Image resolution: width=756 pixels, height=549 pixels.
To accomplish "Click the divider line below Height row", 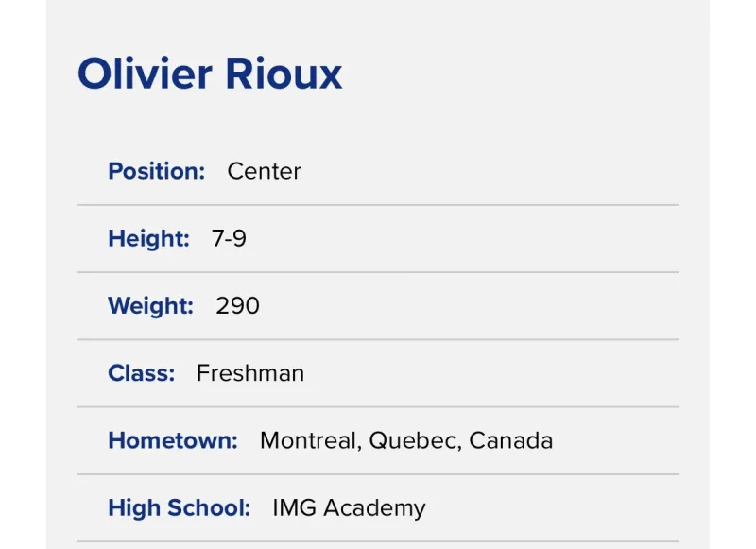I will coord(378,272).
